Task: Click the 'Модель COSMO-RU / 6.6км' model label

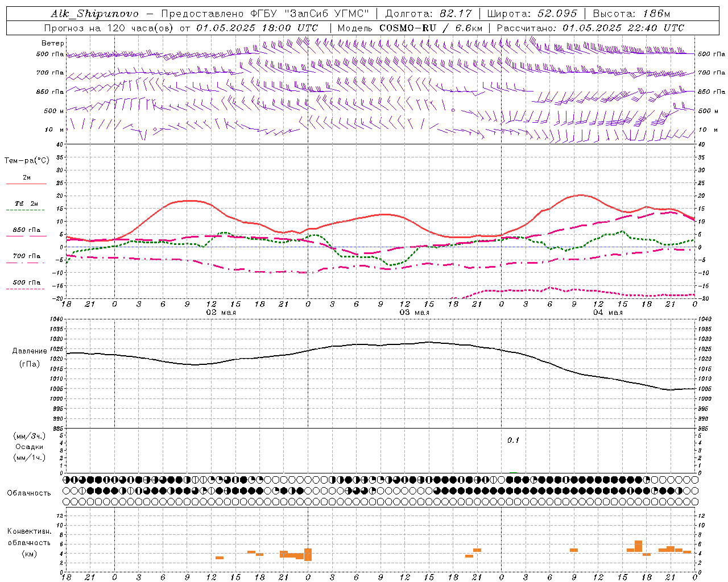Action: (x=410, y=28)
